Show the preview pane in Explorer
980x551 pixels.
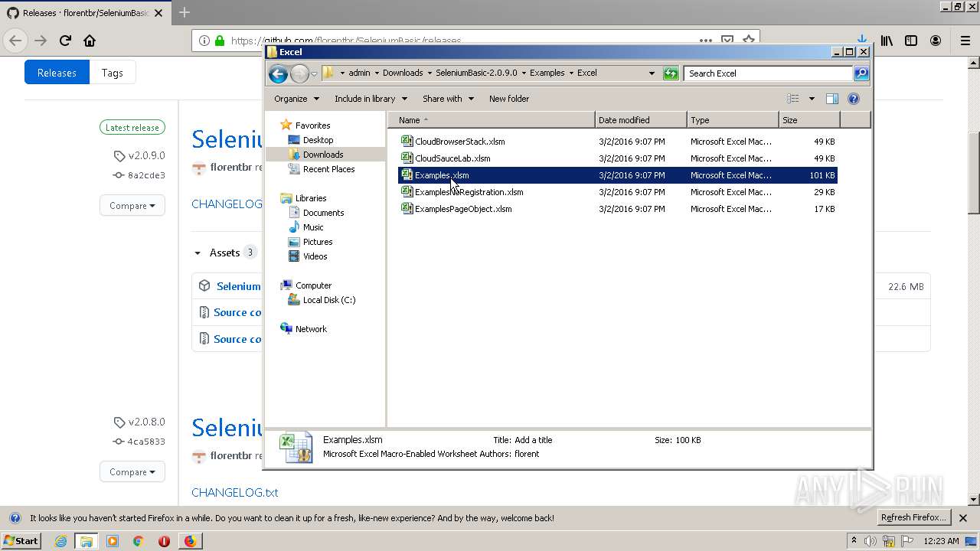click(x=832, y=99)
